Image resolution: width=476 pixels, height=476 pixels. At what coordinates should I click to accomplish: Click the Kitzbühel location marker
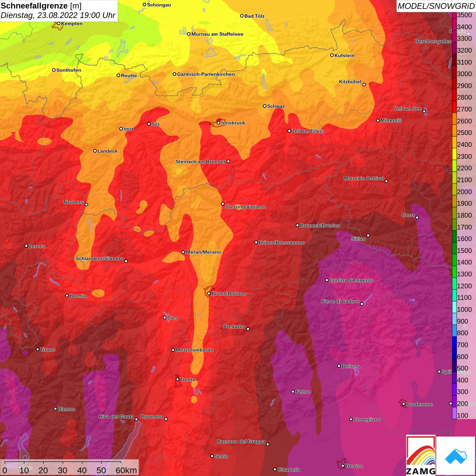point(364,85)
